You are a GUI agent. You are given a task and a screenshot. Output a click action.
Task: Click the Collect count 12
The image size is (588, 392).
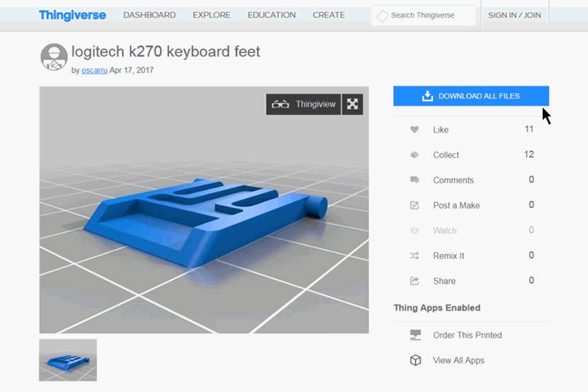(529, 154)
